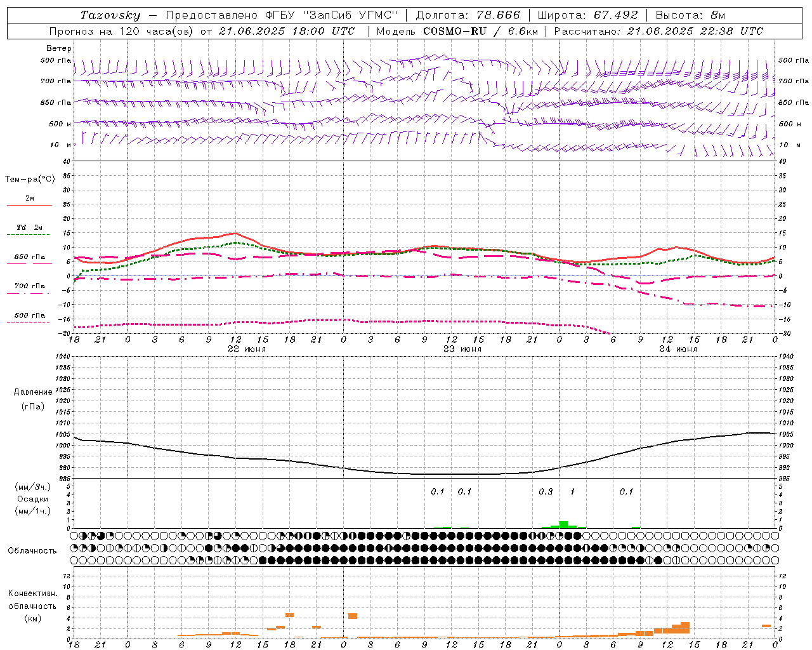Select the Модель COSMO-RU / 6.6км text

(457, 31)
